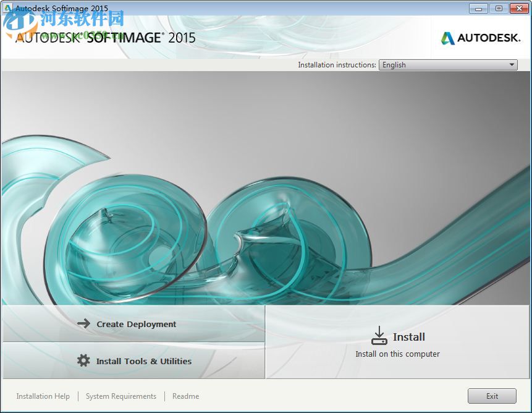The height and width of the screenshot is (413, 532).
Task: Click Install on this computer
Action: (397, 354)
